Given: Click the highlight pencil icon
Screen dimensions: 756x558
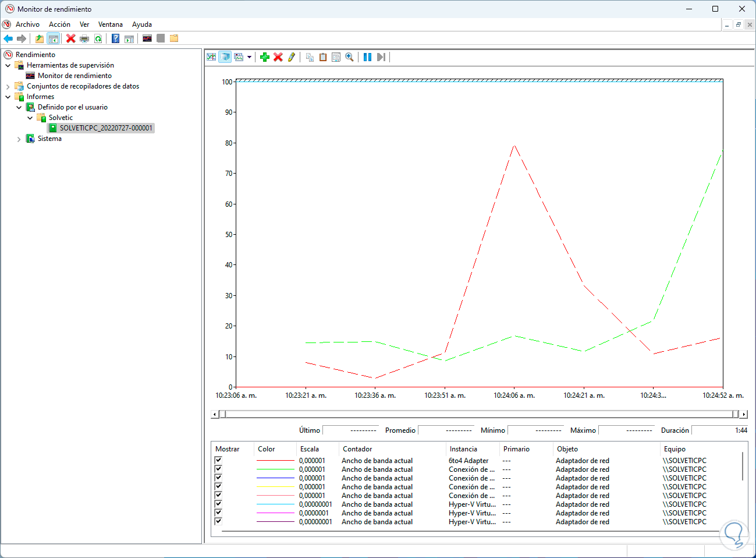Looking at the screenshot, I should pos(292,57).
